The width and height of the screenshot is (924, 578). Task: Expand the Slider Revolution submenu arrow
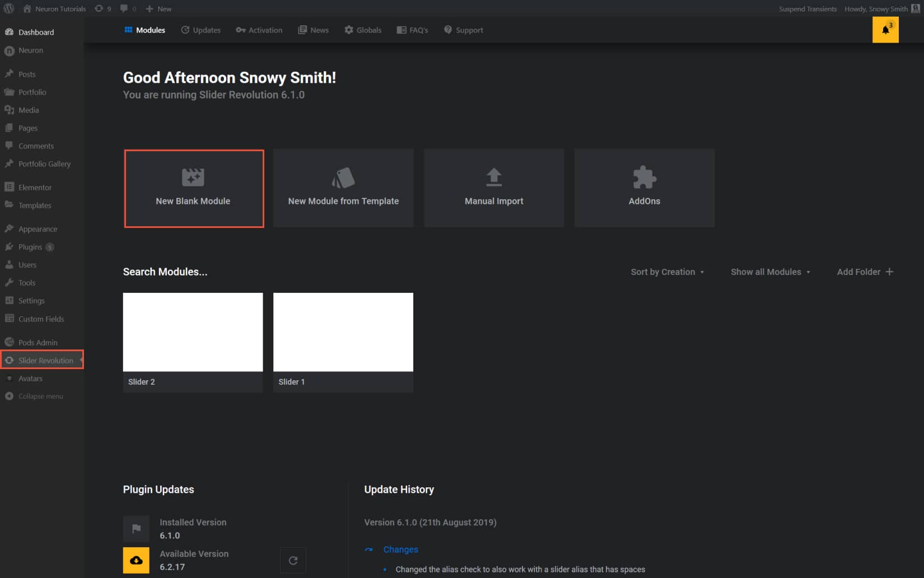coord(81,360)
